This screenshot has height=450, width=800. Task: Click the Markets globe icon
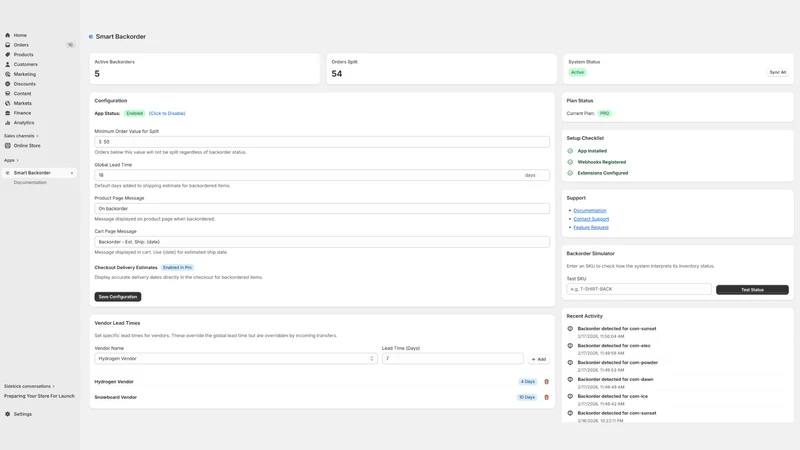tap(8, 103)
